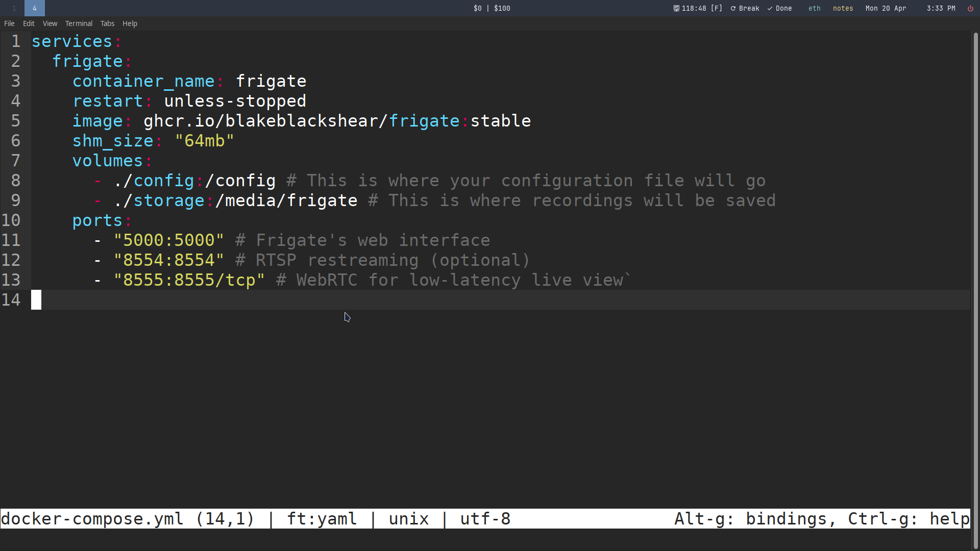Select the active workspace 4
Image resolution: width=980 pixels, height=551 pixels.
point(35,8)
